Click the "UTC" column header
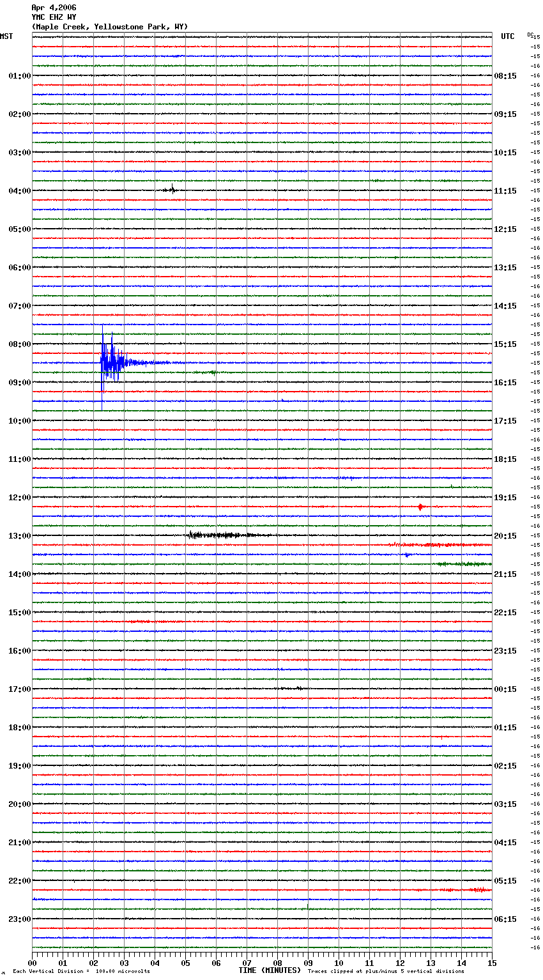 [508, 36]
